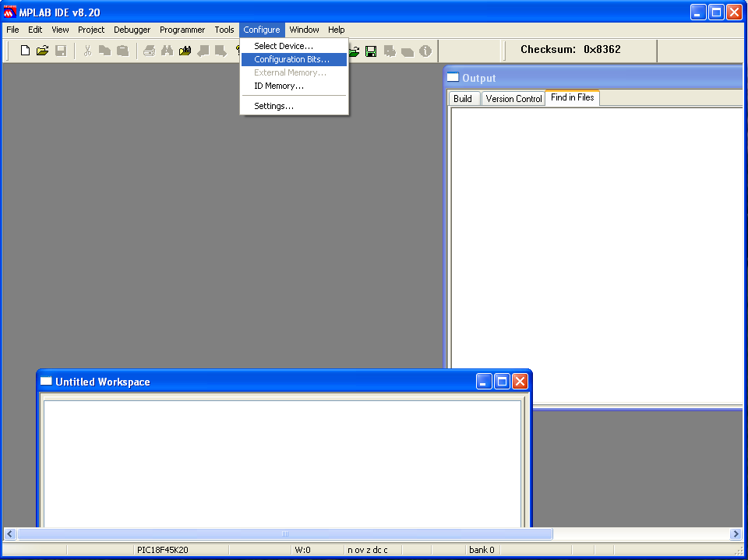Open the File menu
This screenshot has width=748, height=560.
13,30
